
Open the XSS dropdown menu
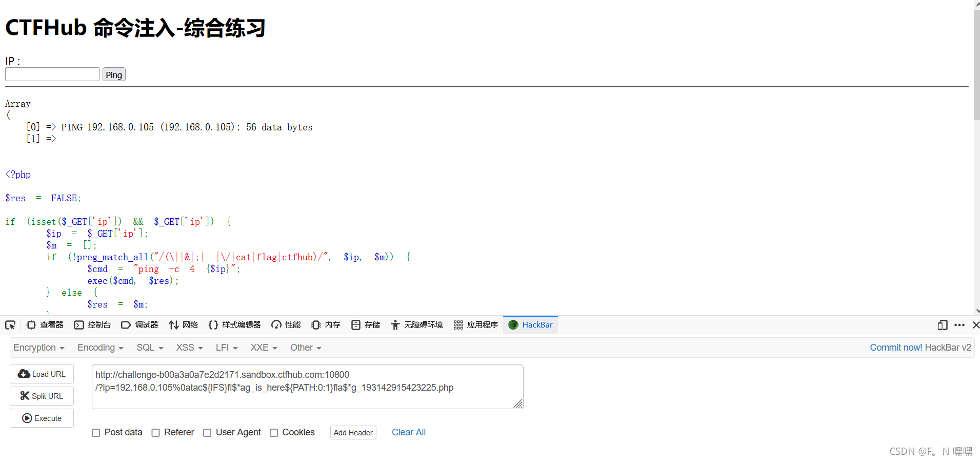coord(190,348)
